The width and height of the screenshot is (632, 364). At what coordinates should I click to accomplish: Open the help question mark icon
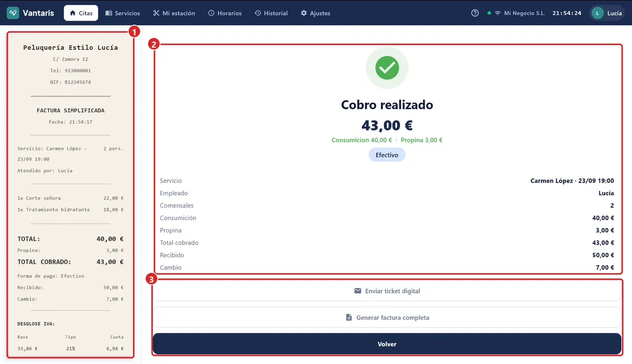[475, 13]
